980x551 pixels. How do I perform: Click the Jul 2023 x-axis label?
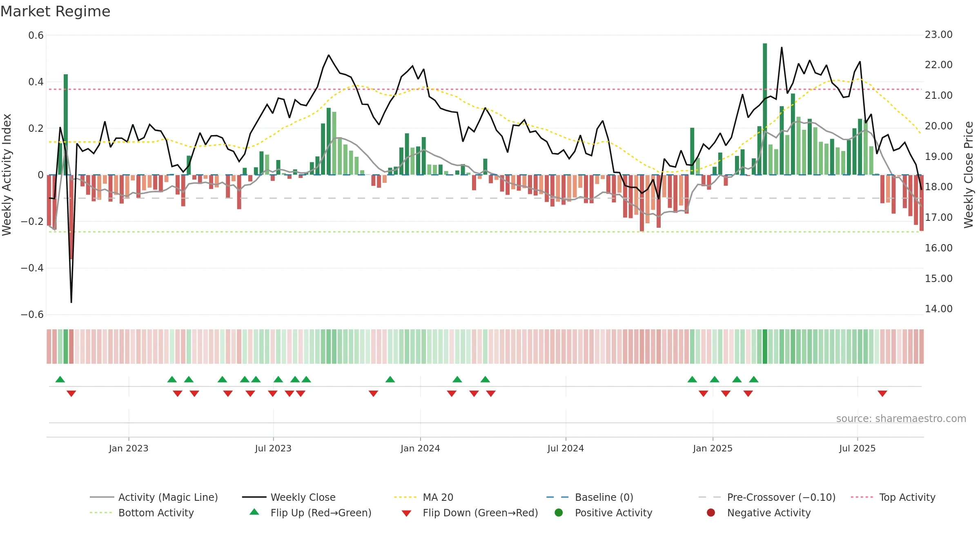coord(273,448)
